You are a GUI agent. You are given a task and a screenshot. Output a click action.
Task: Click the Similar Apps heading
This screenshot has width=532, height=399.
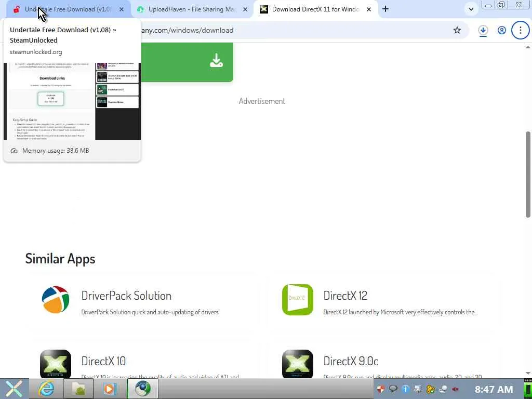click(60, 259)
